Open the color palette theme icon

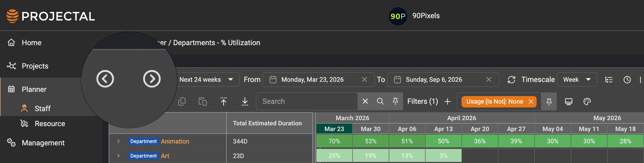(587, 101)
